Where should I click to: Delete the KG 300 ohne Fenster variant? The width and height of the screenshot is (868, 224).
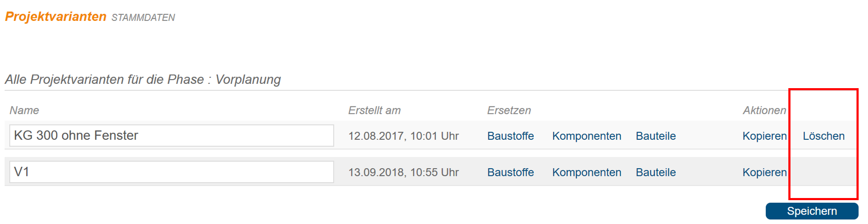(823, 136)
